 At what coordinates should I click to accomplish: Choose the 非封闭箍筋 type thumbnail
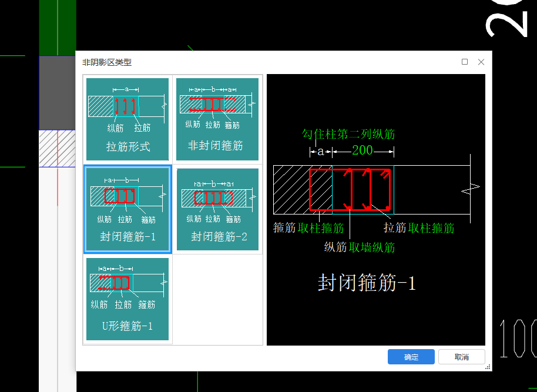217,119
